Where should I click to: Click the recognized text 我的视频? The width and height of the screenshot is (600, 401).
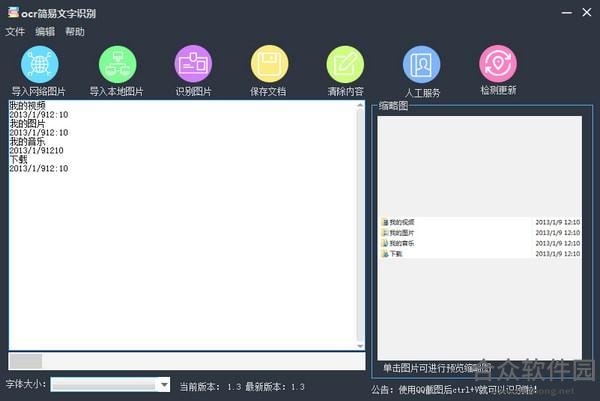pos(28,105)
